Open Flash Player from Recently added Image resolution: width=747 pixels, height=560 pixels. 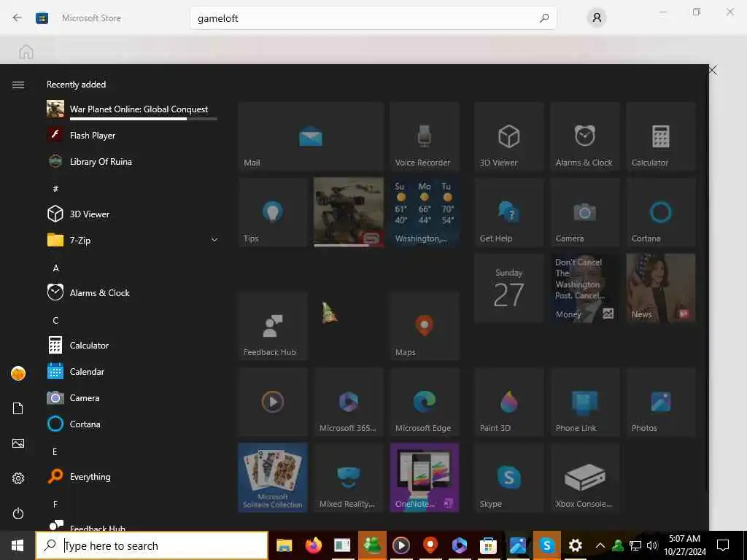pyautogui.click(x=133, y=136)
